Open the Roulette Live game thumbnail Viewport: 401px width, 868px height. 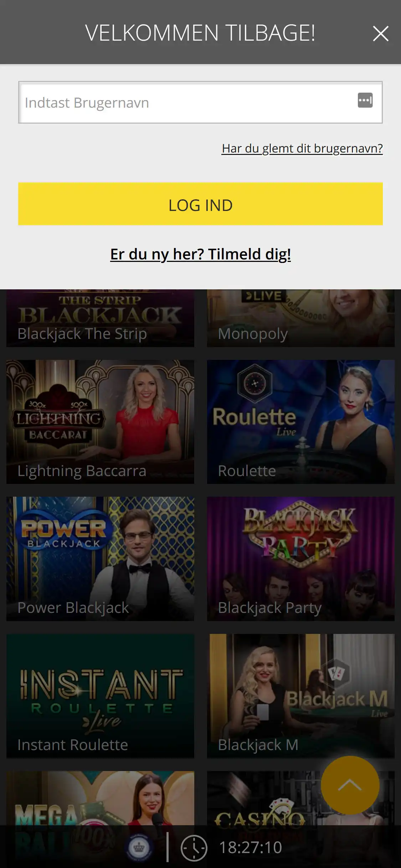(x=301, y=422)
